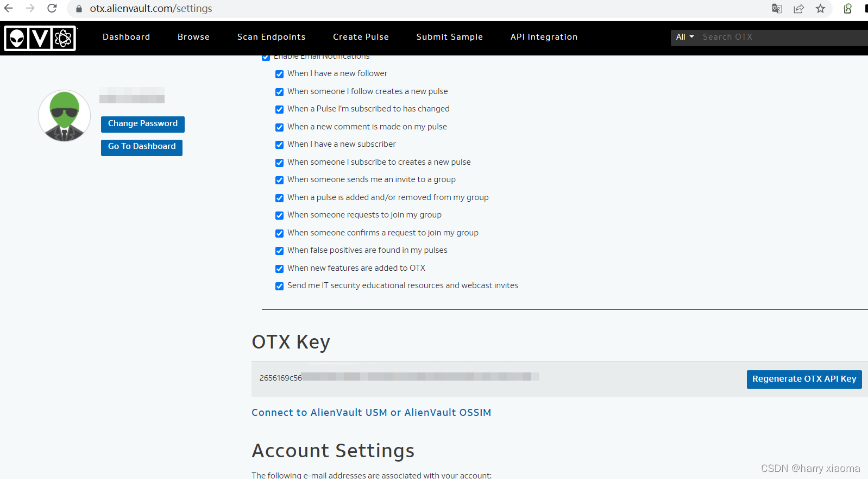Expand the All search filter dropdown
This screenshot has width=868, height=479.
click(684, 37)
